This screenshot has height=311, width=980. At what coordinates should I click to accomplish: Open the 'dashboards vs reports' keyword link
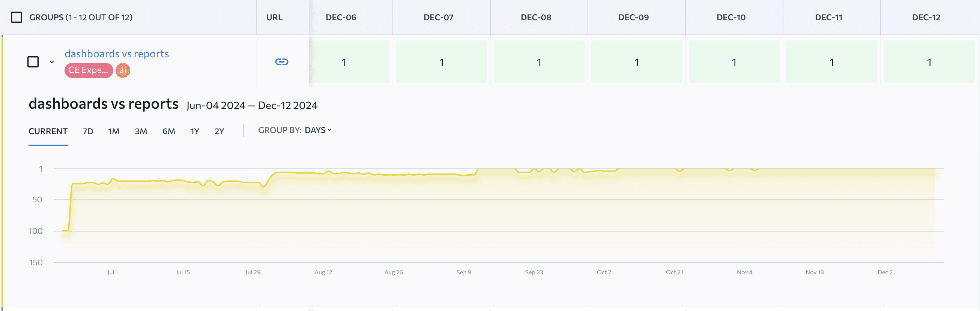tap(117, 54)
